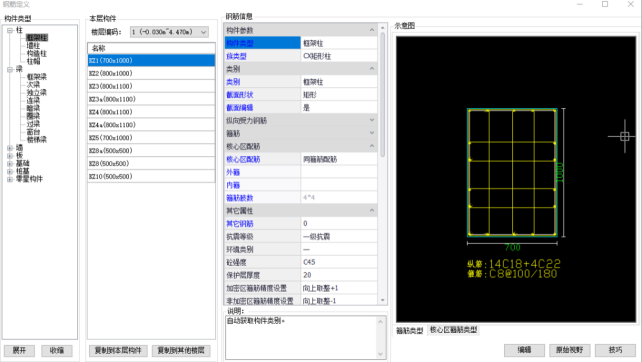Expand the 箍筋 section
This screenshot has width=642, height=362.
tap(372, 133)
